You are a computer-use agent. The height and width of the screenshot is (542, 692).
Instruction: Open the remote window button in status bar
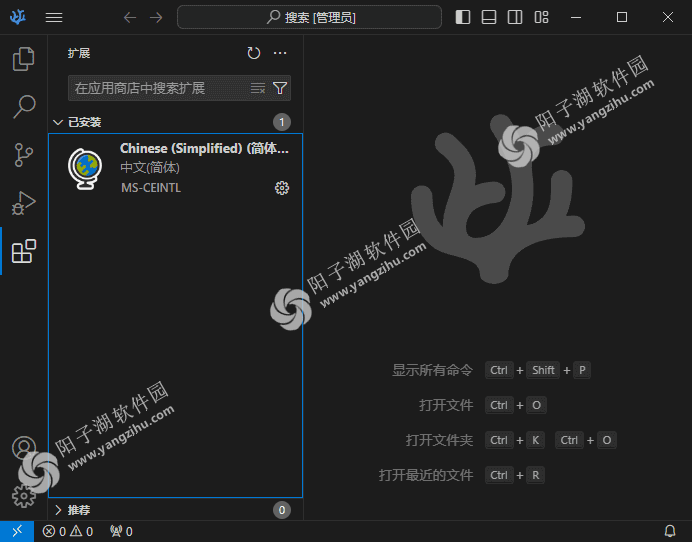pyautogui.click(x=17, y=531)
